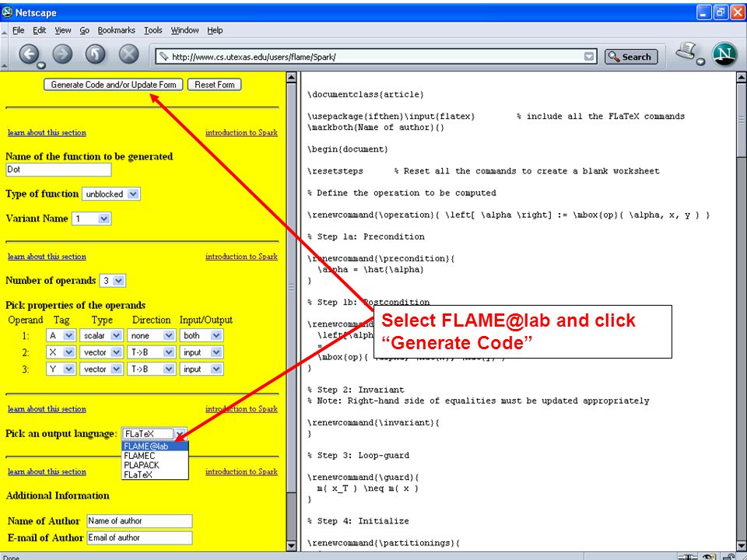Open operand 3 Tag dropdown showing Y
This screenshot has height=560, width=747.
(61, 369)
